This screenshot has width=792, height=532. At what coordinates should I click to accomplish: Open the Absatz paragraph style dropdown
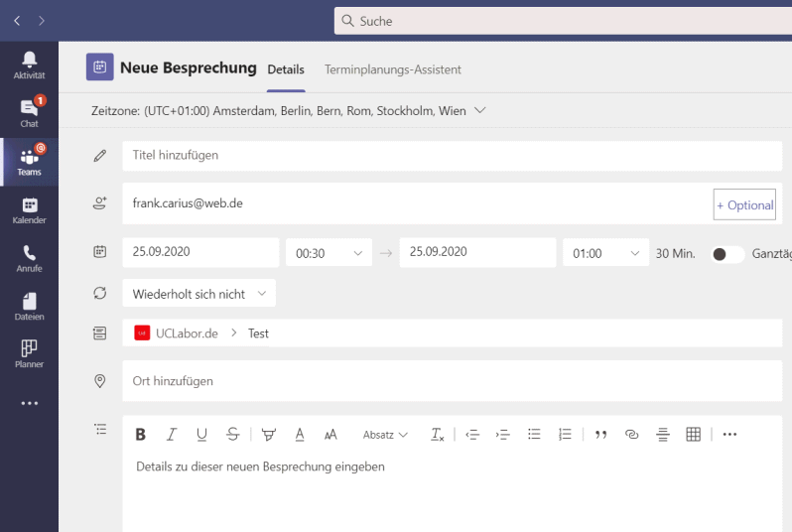[385, 435]
